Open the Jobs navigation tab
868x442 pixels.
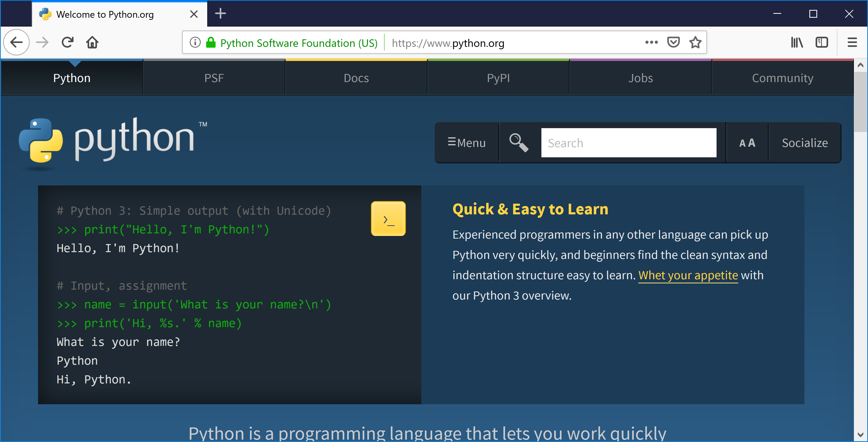(x=640, y=78)
